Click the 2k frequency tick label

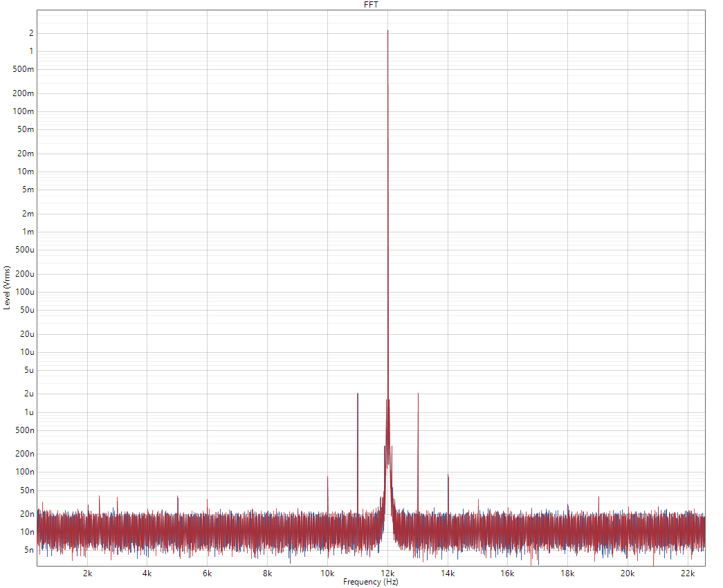[88, 573]
